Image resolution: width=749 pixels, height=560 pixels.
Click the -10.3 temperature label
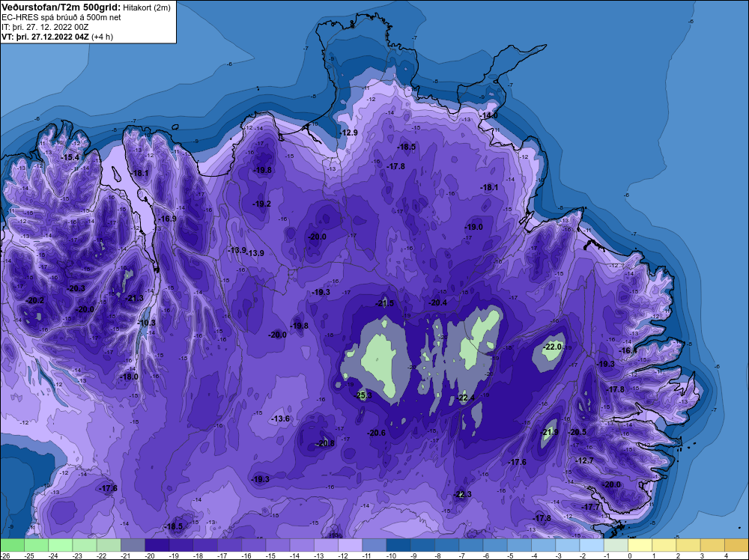click(147, 323)
